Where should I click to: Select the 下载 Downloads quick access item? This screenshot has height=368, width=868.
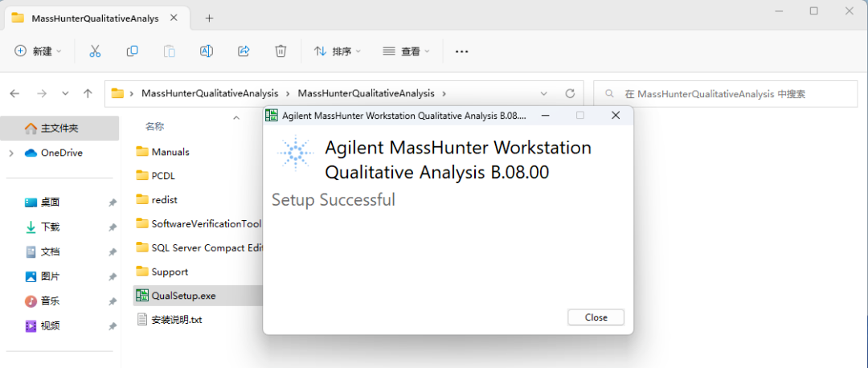pos(50,227)
